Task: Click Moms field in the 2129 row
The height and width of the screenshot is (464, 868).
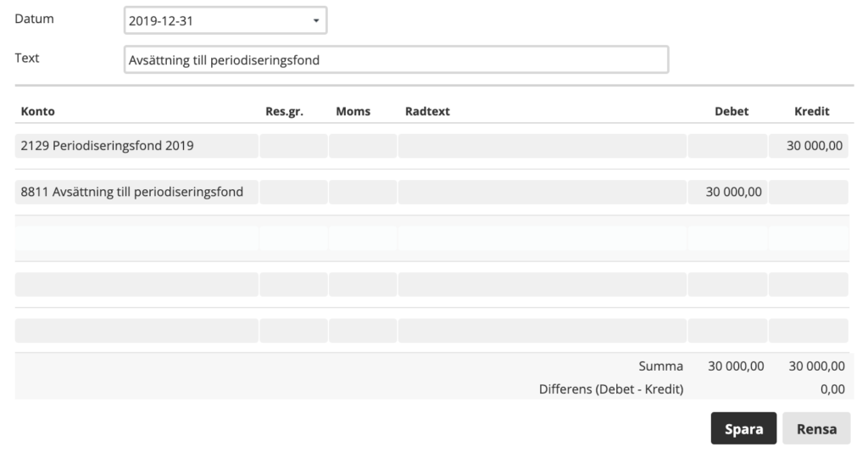Action: click(x=363, y=146)
